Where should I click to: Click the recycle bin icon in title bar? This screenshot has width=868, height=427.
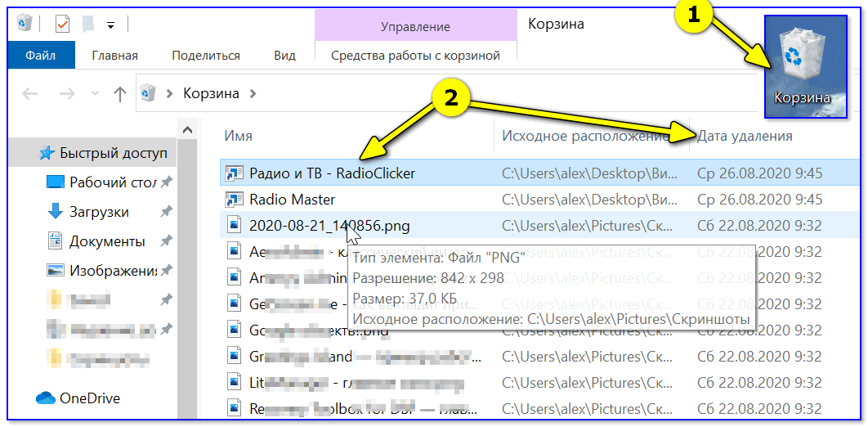(x=24, y=24)
